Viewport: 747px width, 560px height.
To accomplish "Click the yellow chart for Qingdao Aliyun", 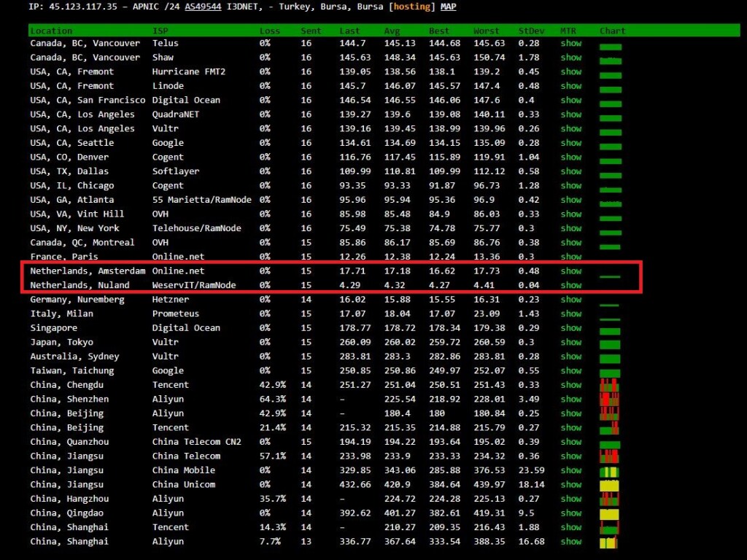I will pos(609,514).
